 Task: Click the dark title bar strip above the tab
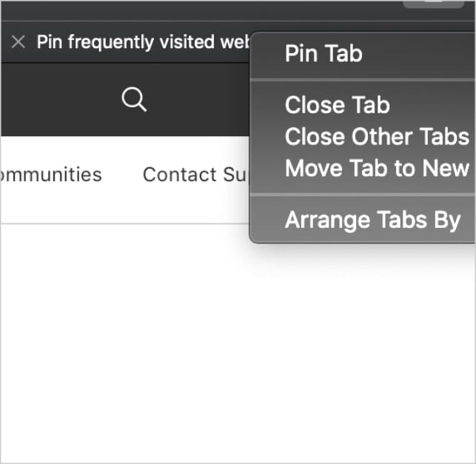pos(185,10)
